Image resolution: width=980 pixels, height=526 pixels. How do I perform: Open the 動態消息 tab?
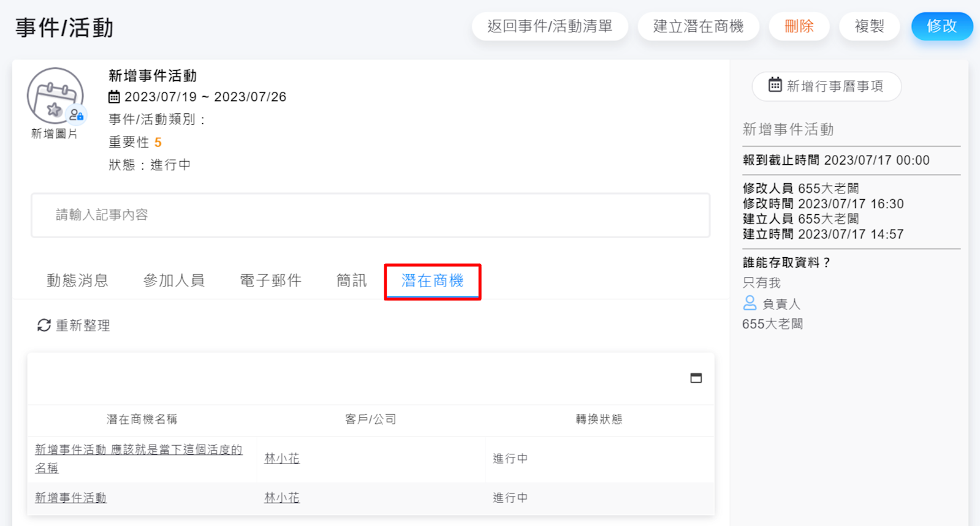coord(77,280)
